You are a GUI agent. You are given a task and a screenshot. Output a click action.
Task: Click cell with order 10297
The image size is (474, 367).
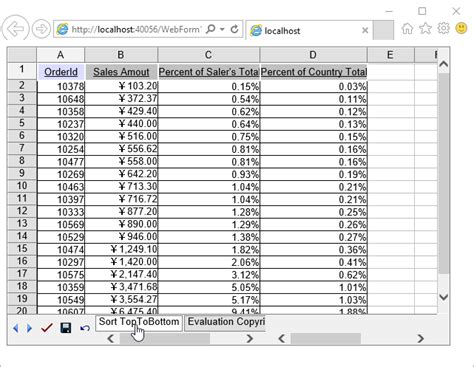point(61,262)
